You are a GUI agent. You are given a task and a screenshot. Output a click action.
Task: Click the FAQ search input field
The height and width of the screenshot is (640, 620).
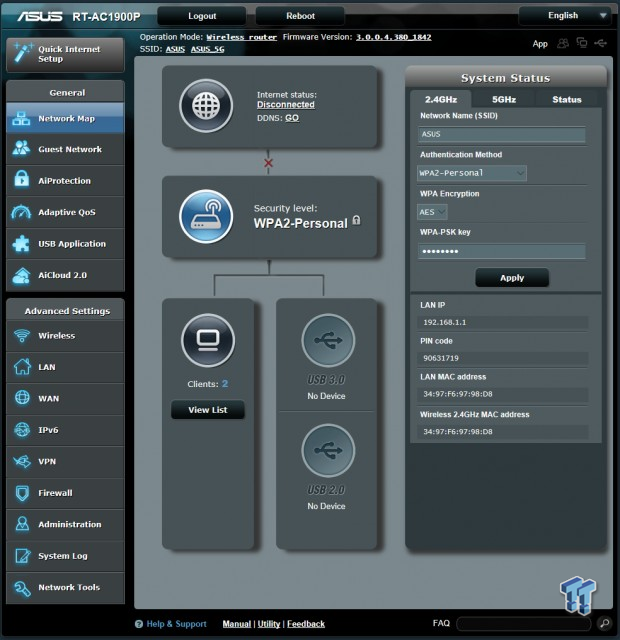pos(524,624)
